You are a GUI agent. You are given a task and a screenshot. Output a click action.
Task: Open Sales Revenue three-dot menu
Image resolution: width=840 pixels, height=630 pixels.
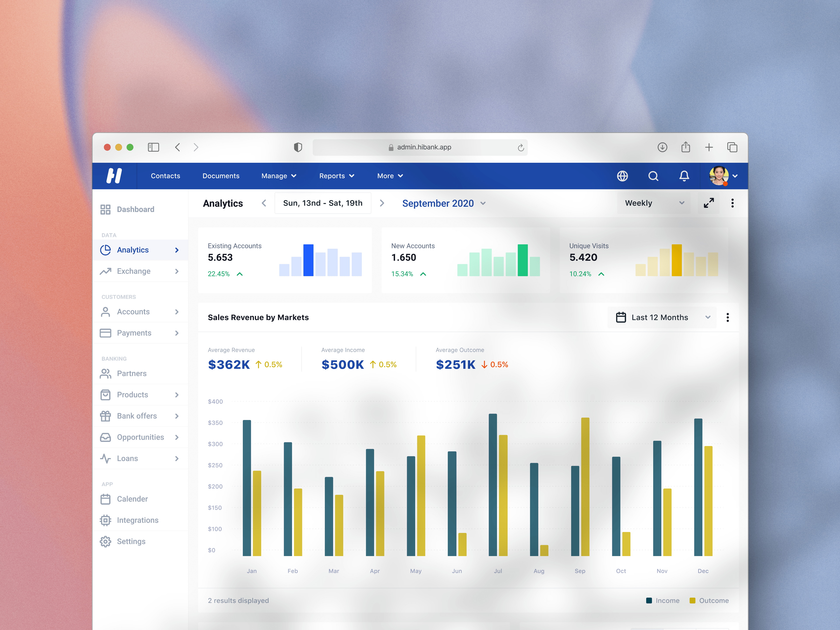coord(728,317)
